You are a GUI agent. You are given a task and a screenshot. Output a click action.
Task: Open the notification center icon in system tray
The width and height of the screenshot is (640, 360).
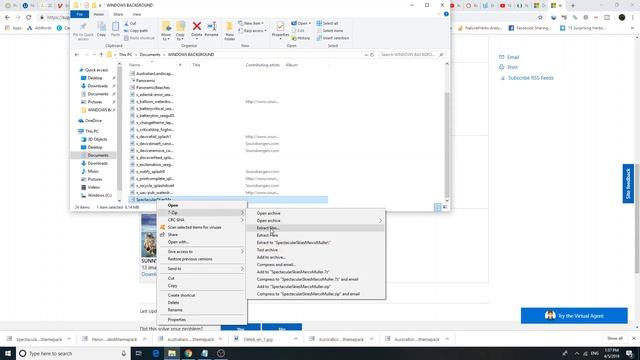click(x=629, y=353)
